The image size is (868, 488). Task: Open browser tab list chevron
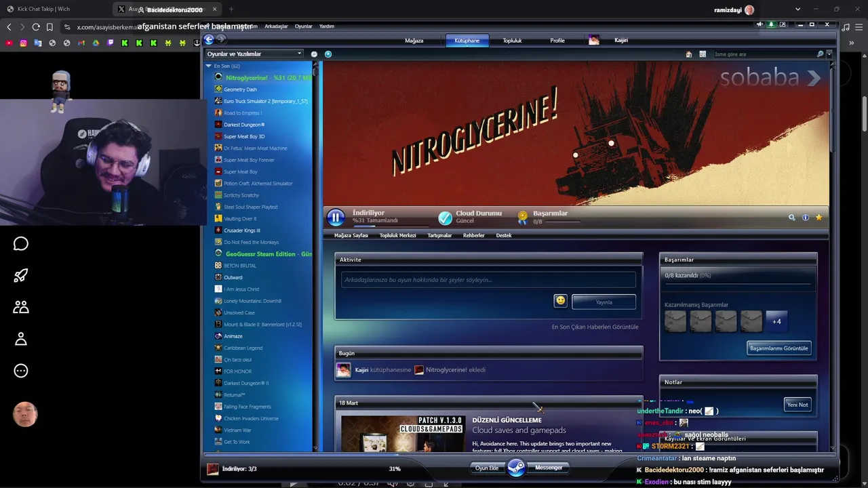(x=797, y=9)
